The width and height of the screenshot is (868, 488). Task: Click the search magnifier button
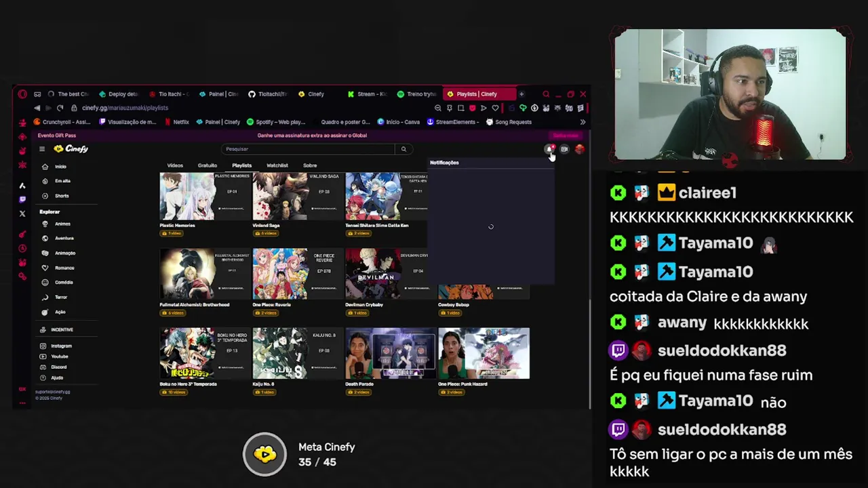coord(403,149)
